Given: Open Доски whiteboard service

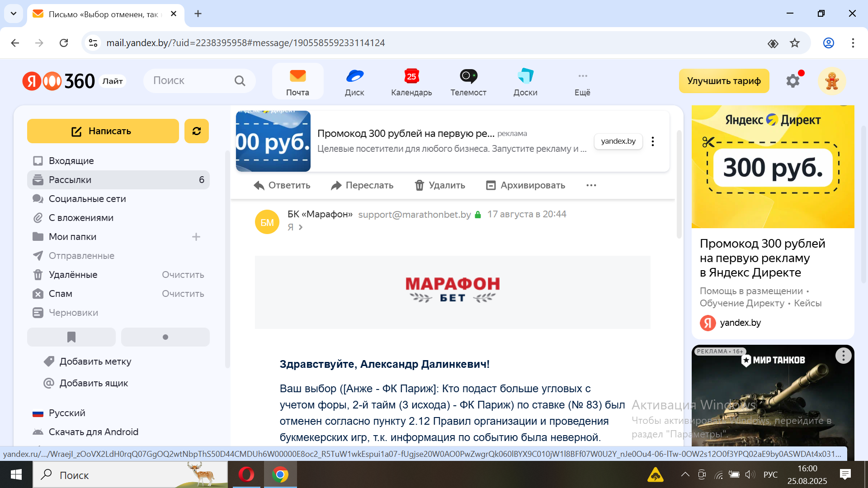Looking at the screenshot, I should [525, 82].
